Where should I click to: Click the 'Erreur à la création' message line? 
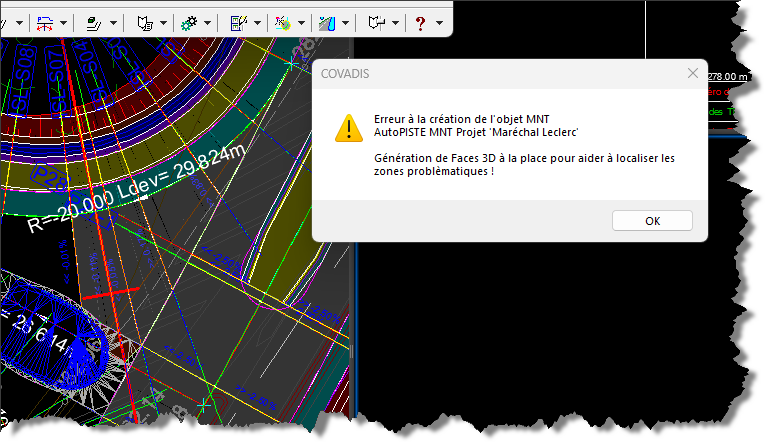(462, 119)
